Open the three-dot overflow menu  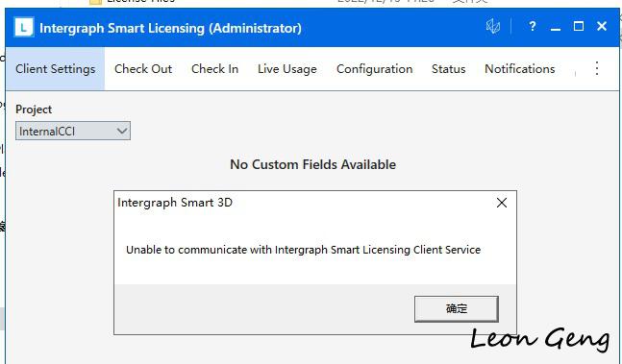click(x=597, y=68)
